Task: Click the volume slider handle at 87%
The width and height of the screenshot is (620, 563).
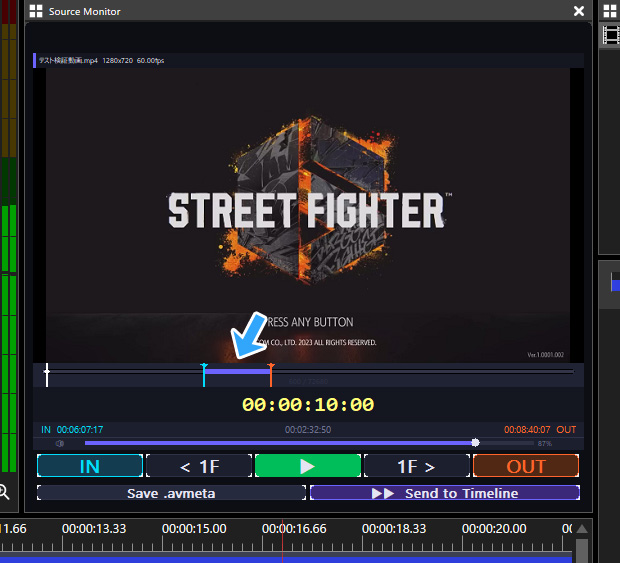Action: click(475, 443)
